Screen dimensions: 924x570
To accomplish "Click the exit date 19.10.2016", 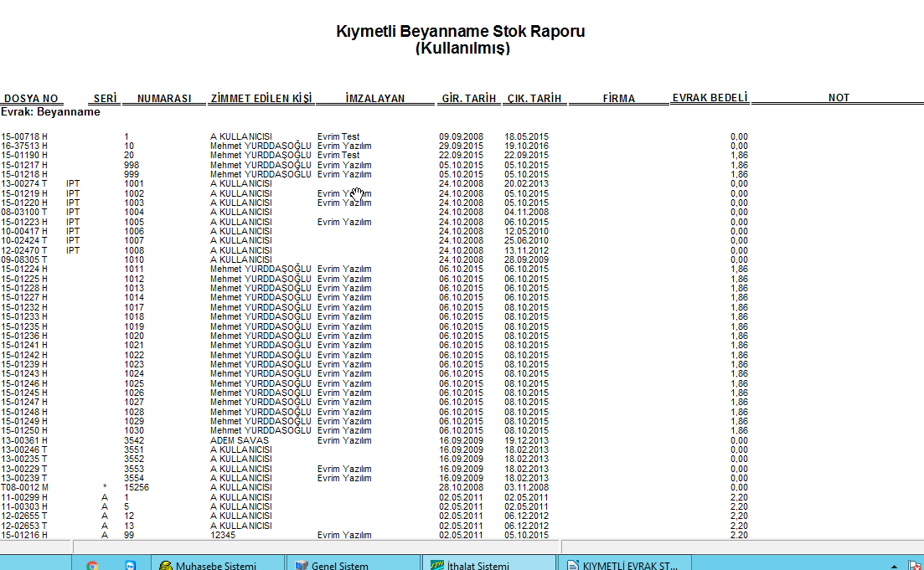I will pos(526,146).
